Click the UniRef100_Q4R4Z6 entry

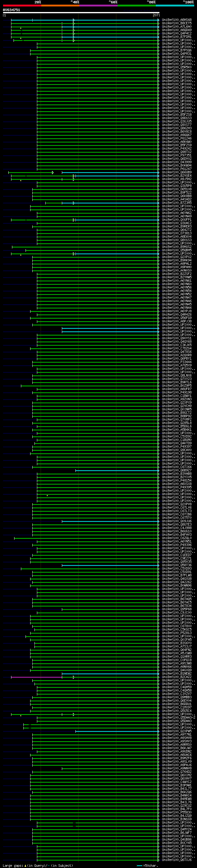click(x=177, y=314)
